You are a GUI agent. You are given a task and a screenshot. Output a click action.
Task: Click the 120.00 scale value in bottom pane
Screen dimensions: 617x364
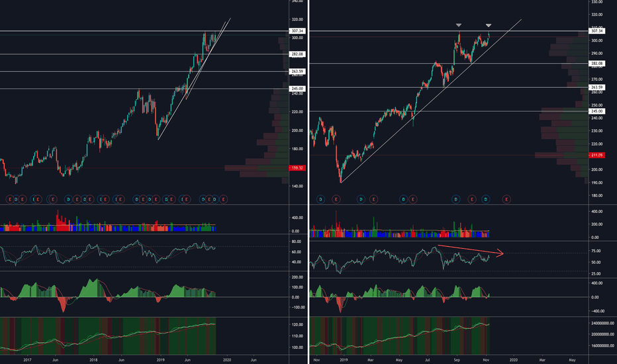click(x=297, y=325)
